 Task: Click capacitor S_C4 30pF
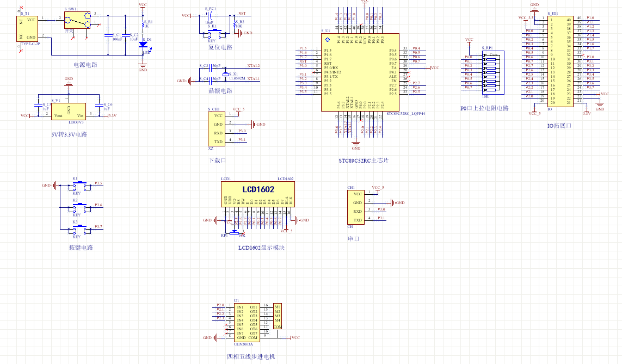[x=210, y=81]
